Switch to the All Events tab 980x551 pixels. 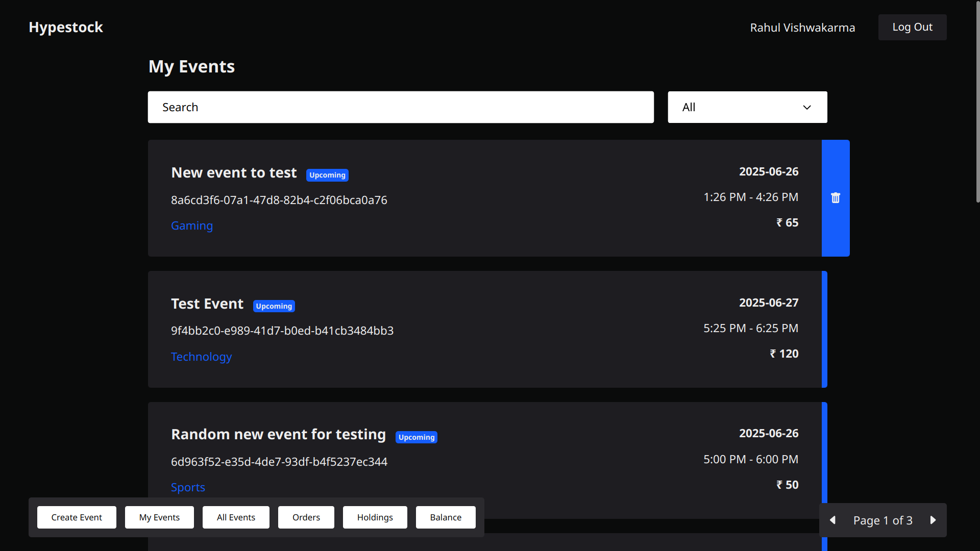235,517
